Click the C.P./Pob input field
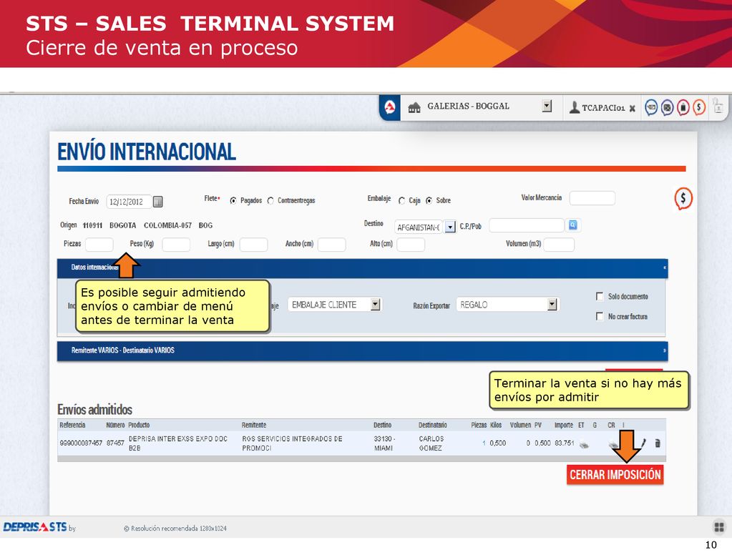Screen dimensions: 732x560 (x=527, y=225)
